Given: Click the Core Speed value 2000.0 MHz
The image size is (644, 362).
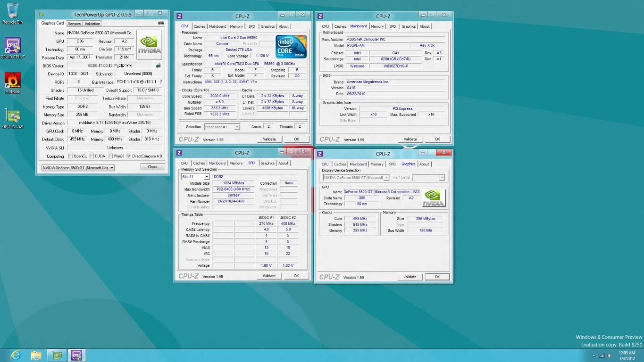Looking at the screenshot, I should [219, 96].
